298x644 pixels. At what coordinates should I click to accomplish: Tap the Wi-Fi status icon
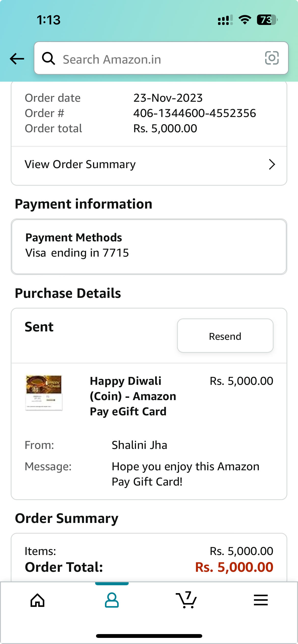click(x=245, y=20)
